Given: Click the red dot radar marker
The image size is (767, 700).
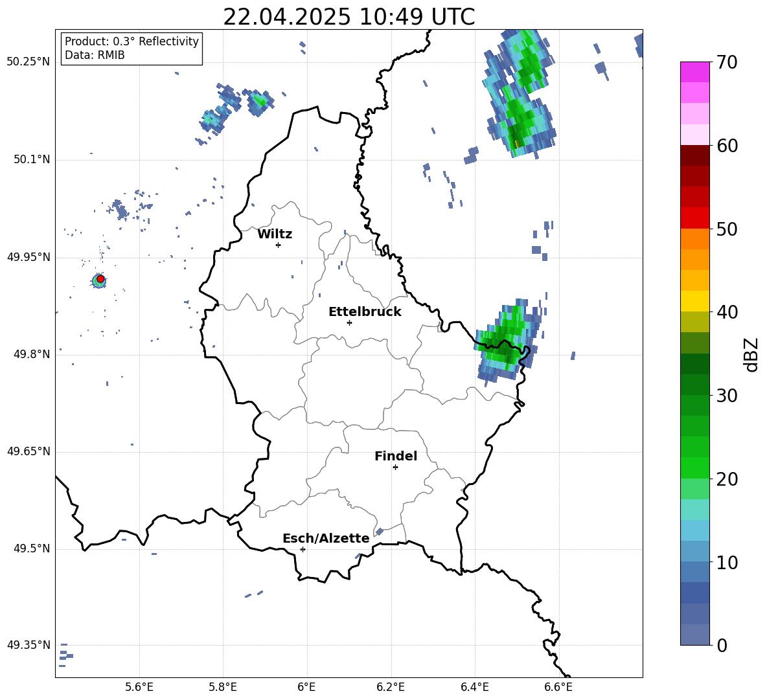Looking at the screenshot, I should pyautogui.click(x=100, y=279).
